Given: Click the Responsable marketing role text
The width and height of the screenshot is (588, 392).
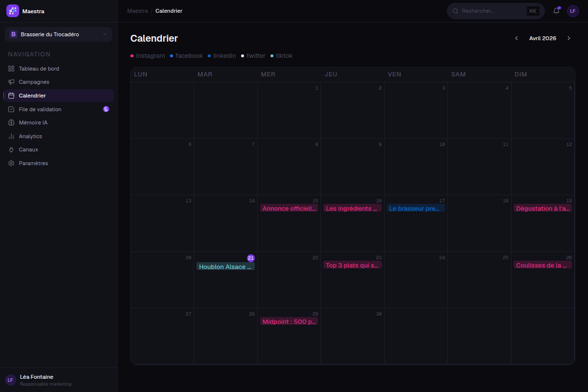Looking at the screenshot, I should click(46, 384).
